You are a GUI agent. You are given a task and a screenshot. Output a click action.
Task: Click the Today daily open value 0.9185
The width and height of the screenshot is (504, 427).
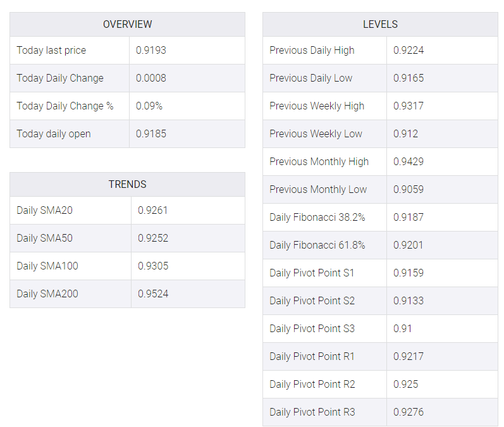[151, 133]
